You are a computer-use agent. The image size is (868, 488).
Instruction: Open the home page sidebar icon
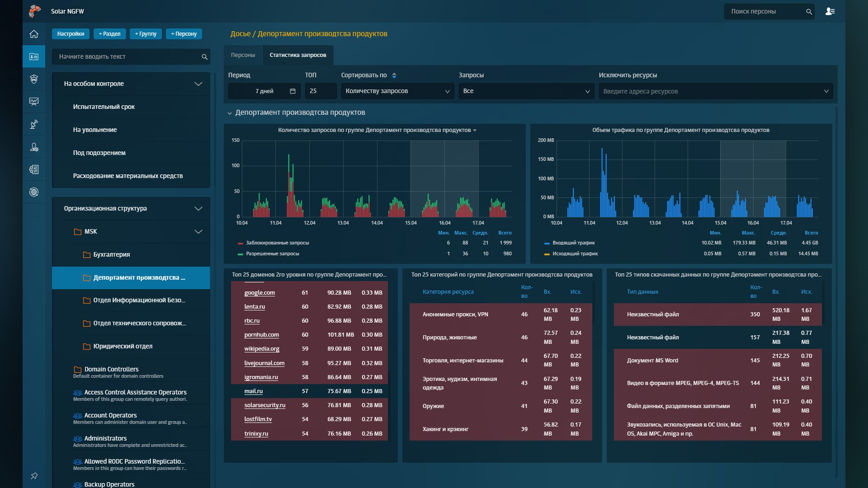(34, 34)
